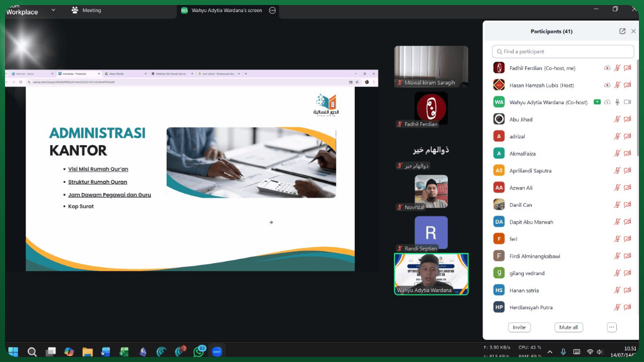
Task: Toggle camera icon for Hasan Hamzah Lubis
Action: [627, 85]
